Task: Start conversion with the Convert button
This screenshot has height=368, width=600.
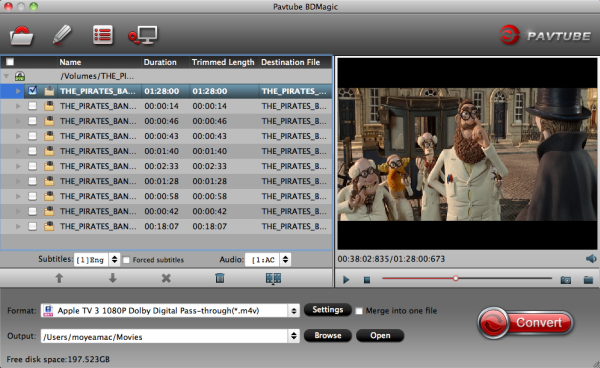Action: (x=525, y=322)
